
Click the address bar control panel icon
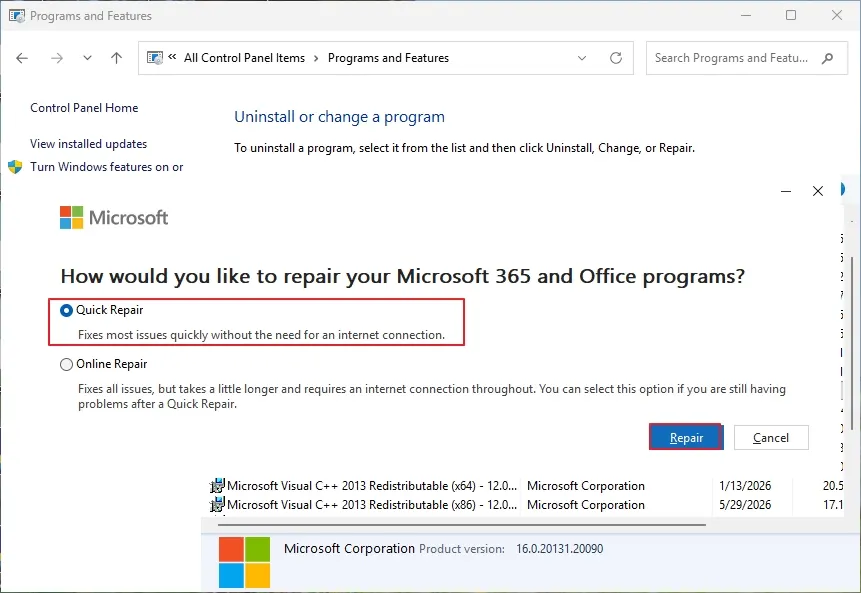pyautogui.click(x=155, y=58)
